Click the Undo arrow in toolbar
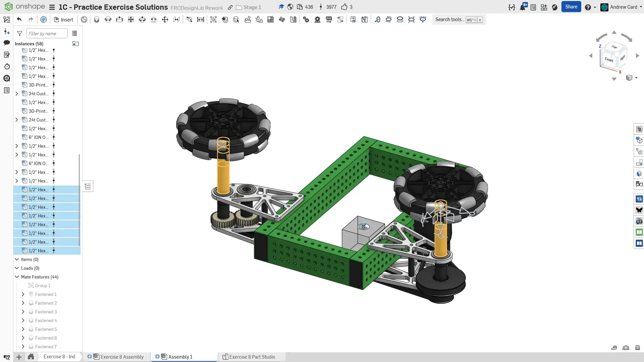644x362 pixels. pyautogui.click(x=19, y=19)
